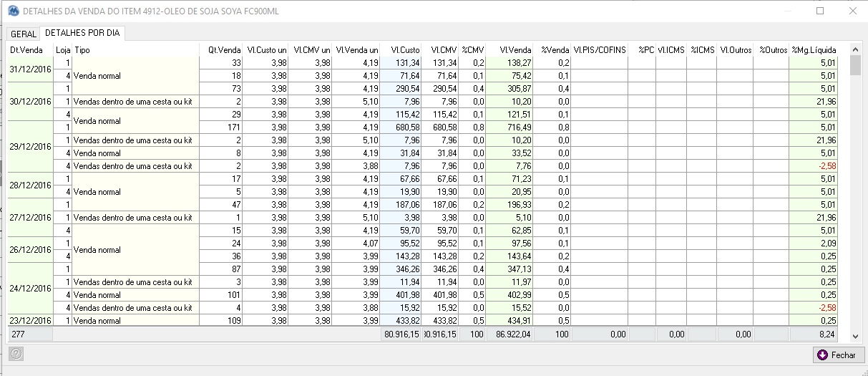Viewport: 868px width, 376px height.
Task: Click the total Vl.Custo 80.916,15
Action: [x=401, y=334]
